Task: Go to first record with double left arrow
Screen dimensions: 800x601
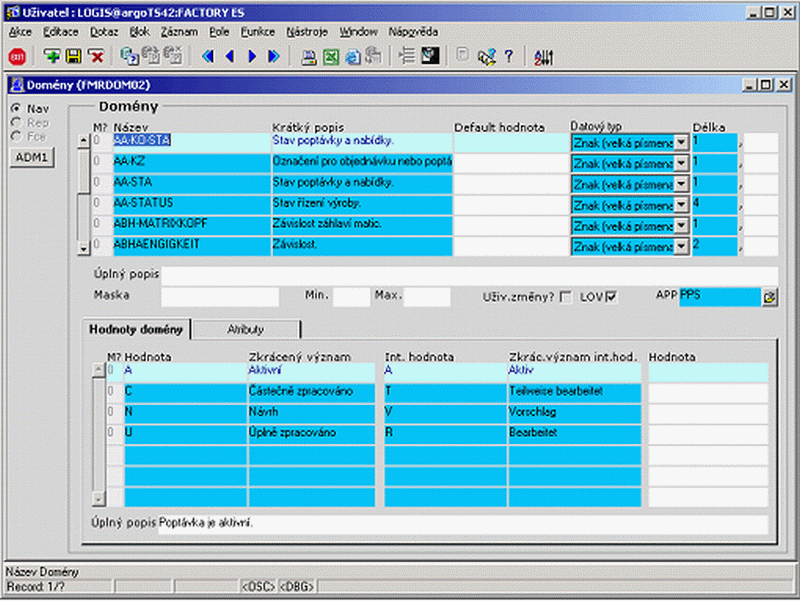Action: [208, 56]
